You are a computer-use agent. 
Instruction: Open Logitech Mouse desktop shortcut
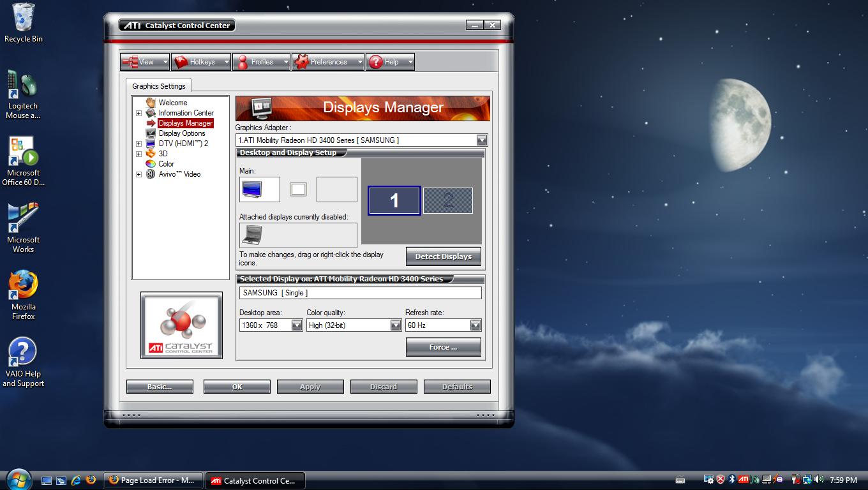tap(23, 94)
